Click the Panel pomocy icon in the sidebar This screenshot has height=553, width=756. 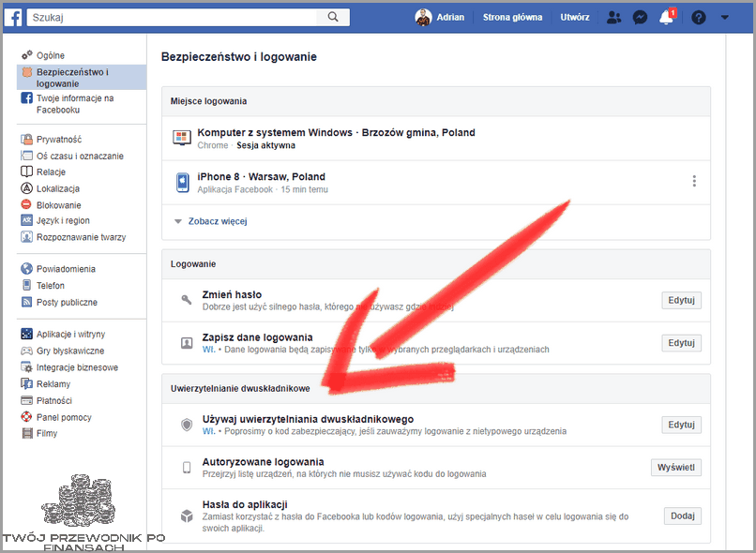[29, 417]
